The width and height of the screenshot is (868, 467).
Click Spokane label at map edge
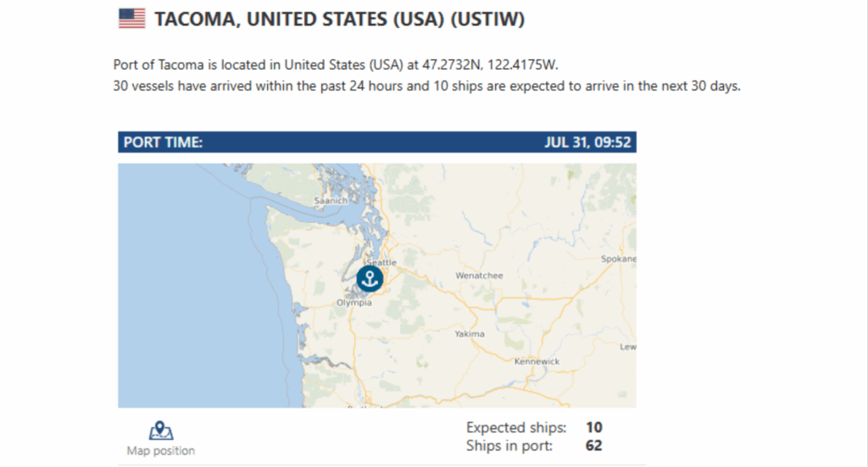(x=618, y=259)
